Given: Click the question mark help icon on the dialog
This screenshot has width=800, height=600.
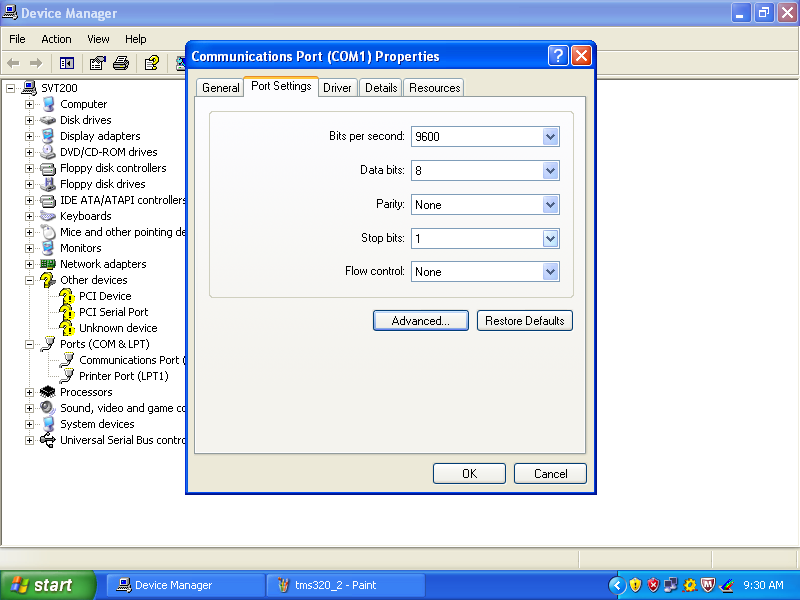Looking at the screenshot, I should point(558,56).
